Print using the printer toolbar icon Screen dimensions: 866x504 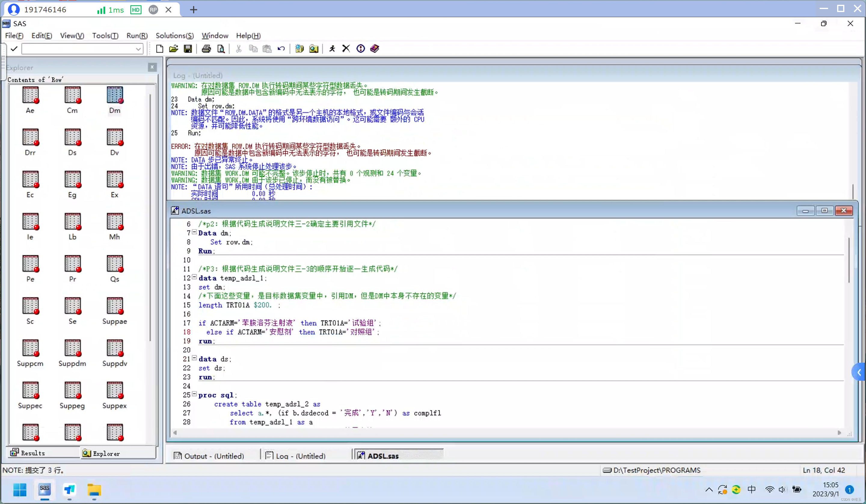click(x=206, y=49)
